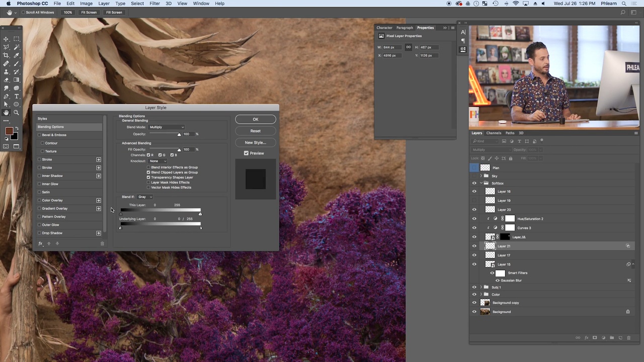This screenshot has width=644, height=362.
Task: Expand the Color layer group
Action: 480,295
